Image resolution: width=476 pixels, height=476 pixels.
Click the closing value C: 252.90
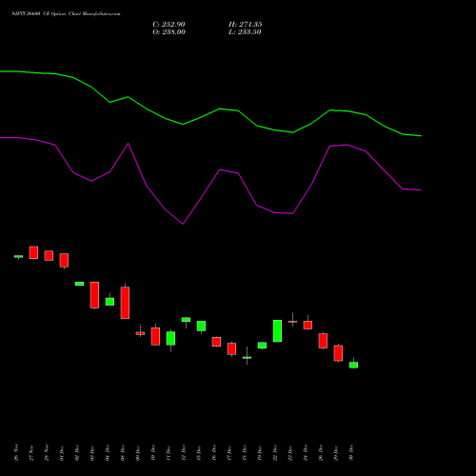[169, 25]
